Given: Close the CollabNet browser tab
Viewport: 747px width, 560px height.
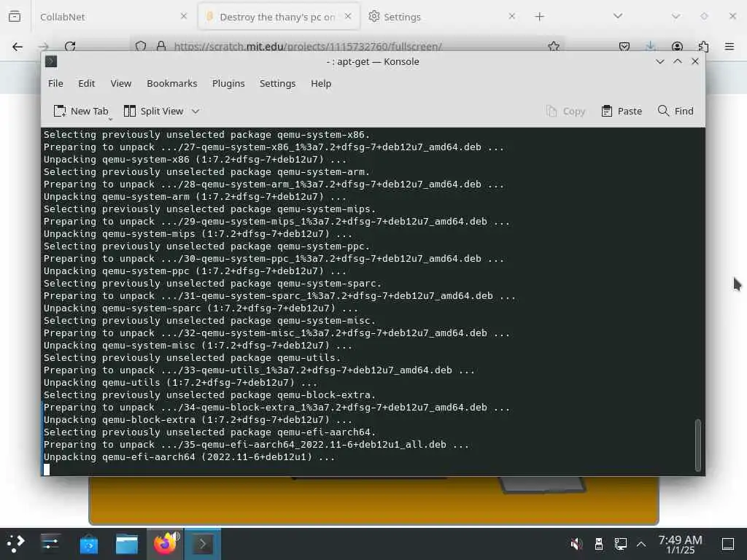Looking at the screenshot, I should click(x=184, y=16).
